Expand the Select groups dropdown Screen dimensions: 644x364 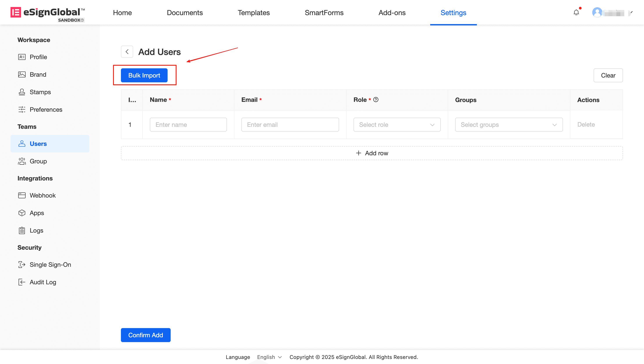[508, 124]
